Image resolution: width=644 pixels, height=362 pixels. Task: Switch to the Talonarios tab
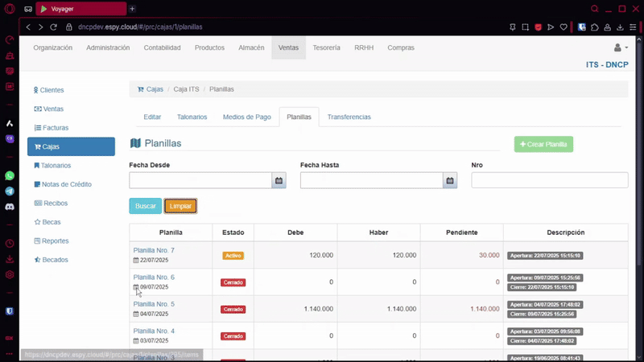click(192, 117)
